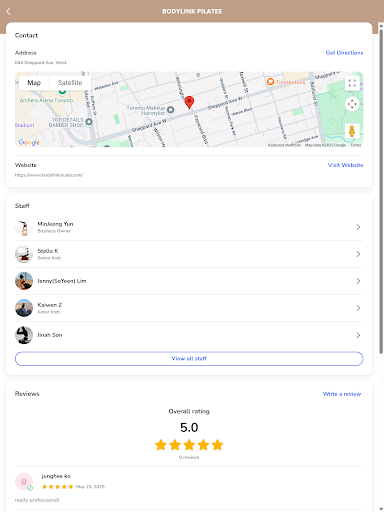Screen dimensions: 384x512
Task: Click the red location pin on map
Action: [189, 102]
